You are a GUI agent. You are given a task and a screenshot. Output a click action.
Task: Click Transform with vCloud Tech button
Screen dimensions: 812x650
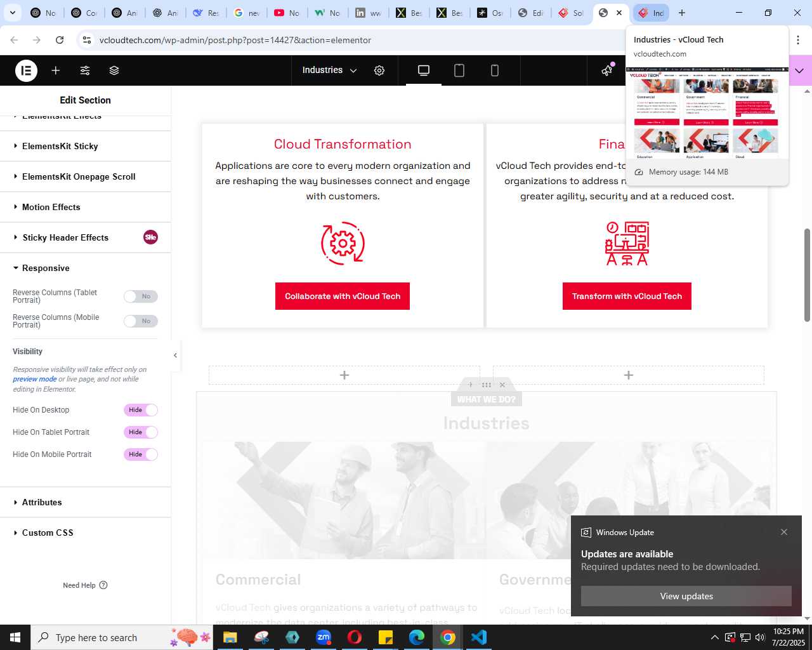627,296
